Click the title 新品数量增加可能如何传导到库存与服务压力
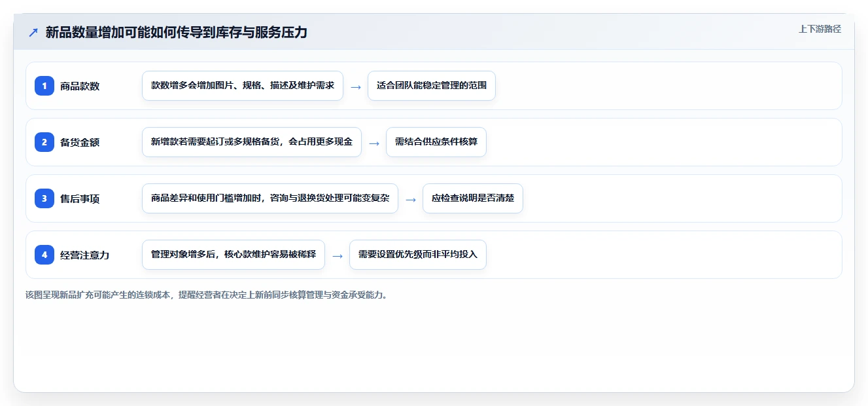The width and height of the screenshot is (868, 406). click(x=177, y=33)
